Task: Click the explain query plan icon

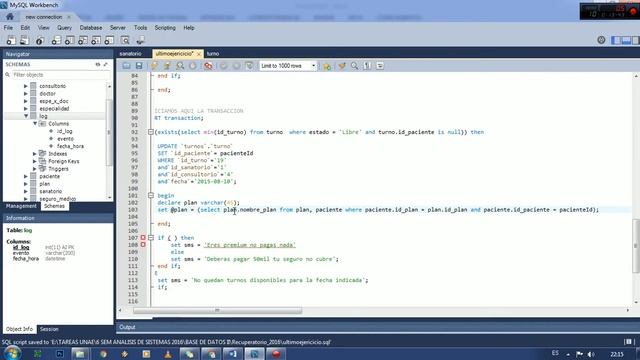Action: click(x=180, y=66)
